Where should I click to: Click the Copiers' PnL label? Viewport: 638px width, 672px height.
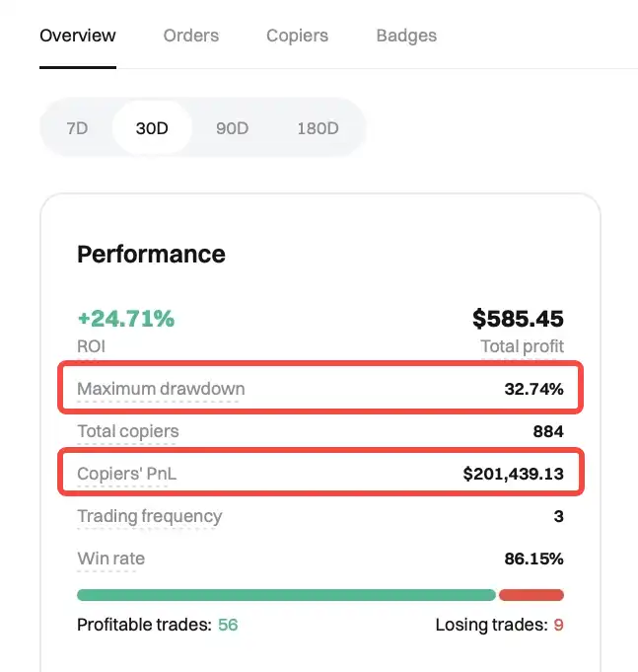coord(127,474)
